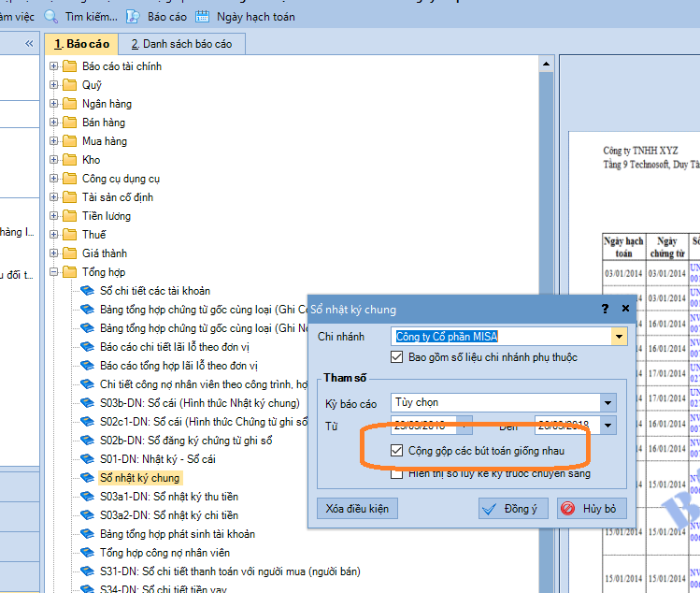Click the Ngày hạch toán calendar icon
Viewport: 700px width, 593px height.
(x=202, y=16)
